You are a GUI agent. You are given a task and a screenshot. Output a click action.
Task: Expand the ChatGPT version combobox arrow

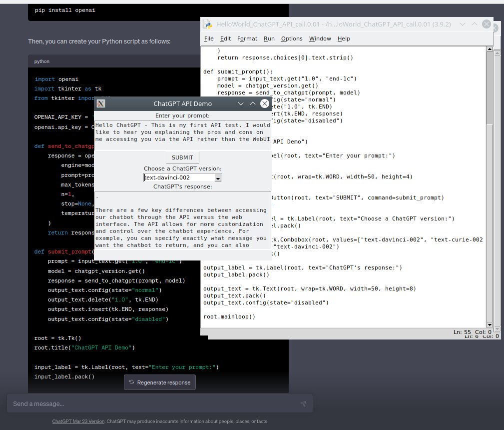pos(218,178)
